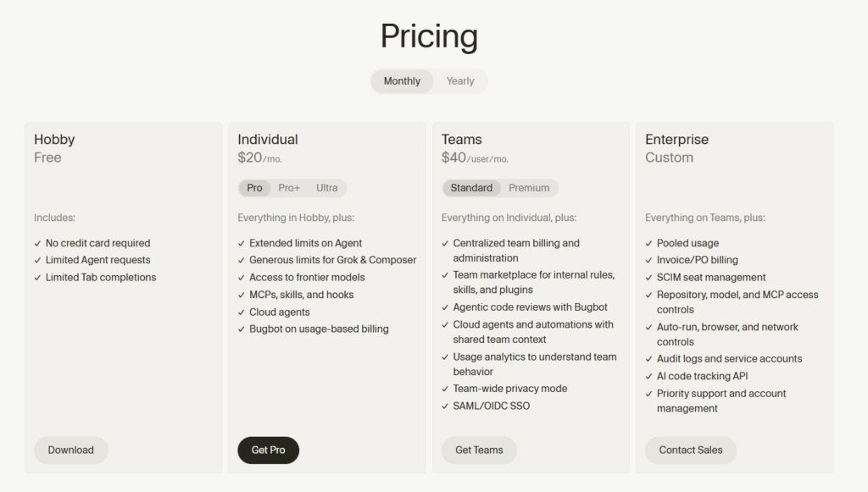The width and height of the screenshot is (868, 492).
Task: Click checkmark next to Pooled usage
Action: tap(648, 243)
